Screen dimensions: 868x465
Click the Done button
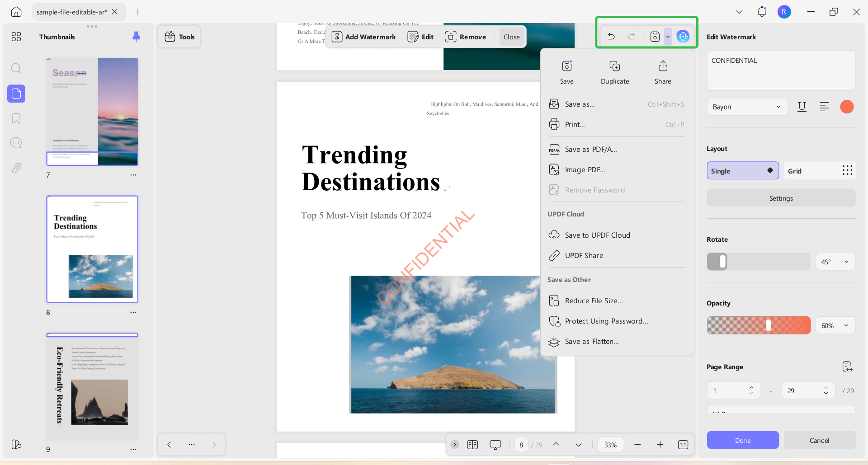[x=743, y=441]
